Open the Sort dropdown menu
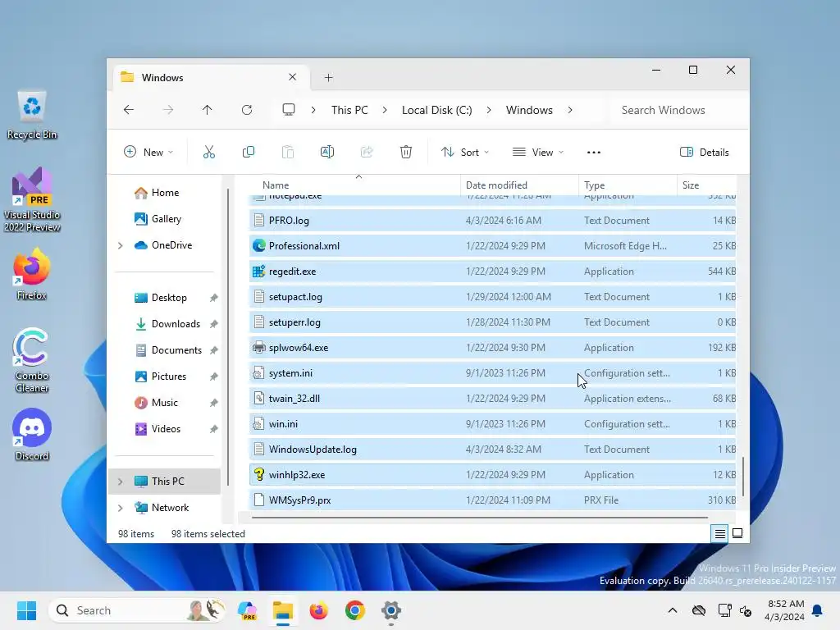 [464, 152]
